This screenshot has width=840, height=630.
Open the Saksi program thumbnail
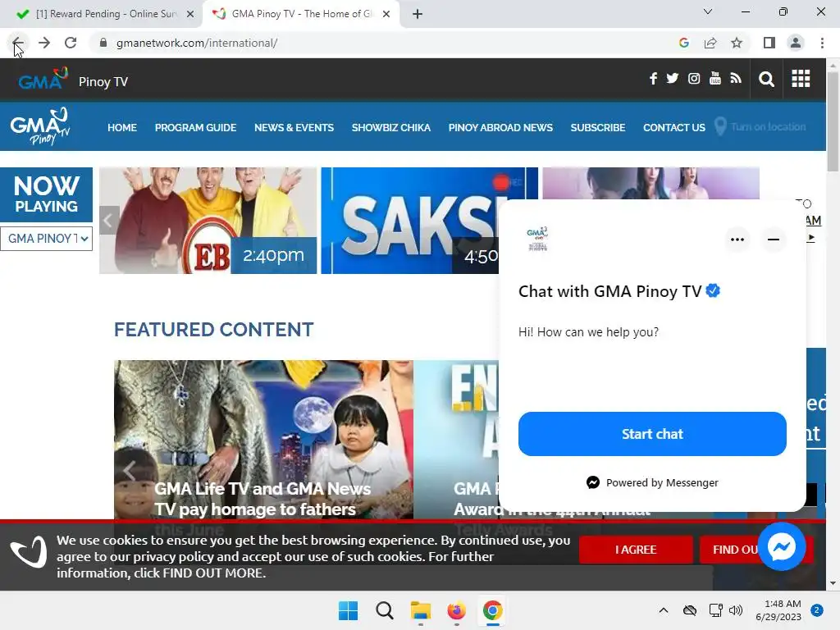tap(410, 221)
